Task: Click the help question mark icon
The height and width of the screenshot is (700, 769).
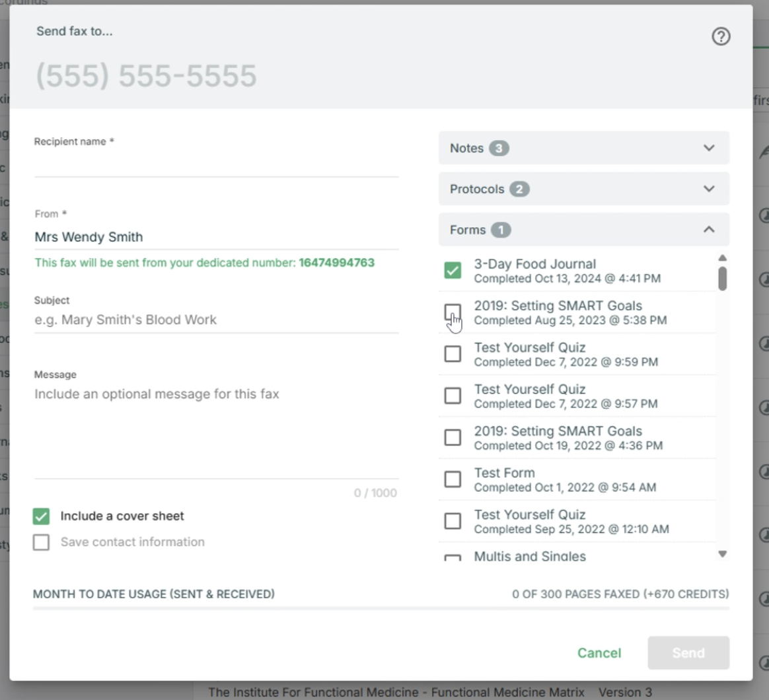Action: click(x=721, y=37)
